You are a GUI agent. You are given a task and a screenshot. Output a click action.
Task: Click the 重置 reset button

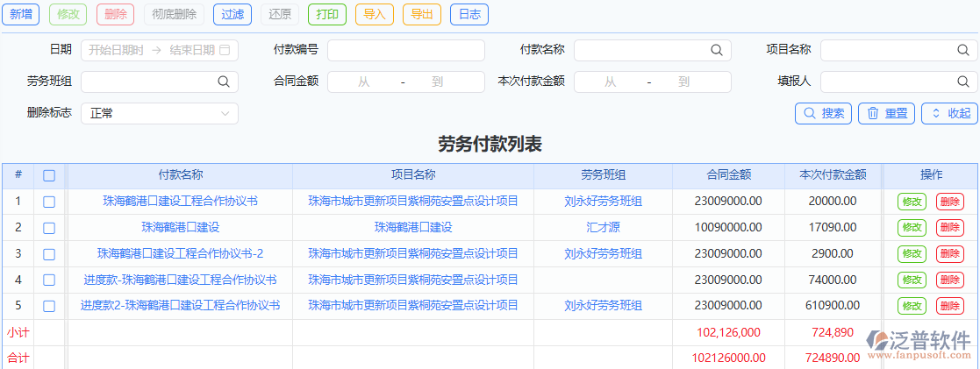887,114
